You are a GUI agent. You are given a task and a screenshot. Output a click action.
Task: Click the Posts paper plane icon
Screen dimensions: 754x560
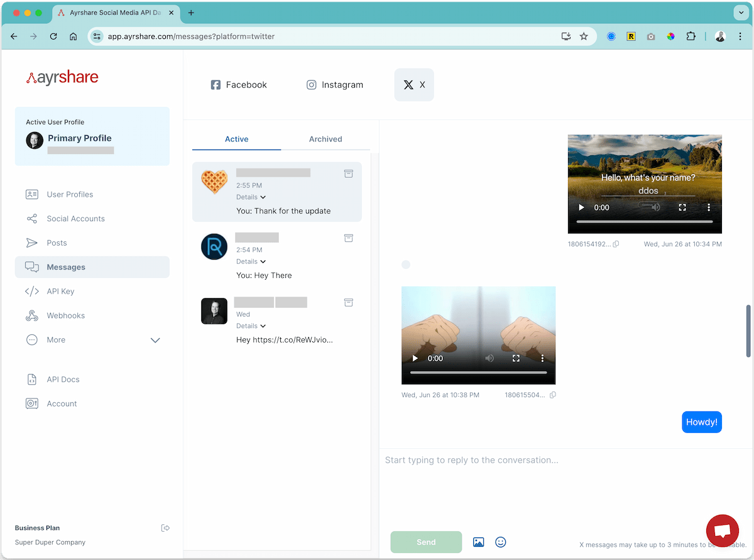(32, 243)
